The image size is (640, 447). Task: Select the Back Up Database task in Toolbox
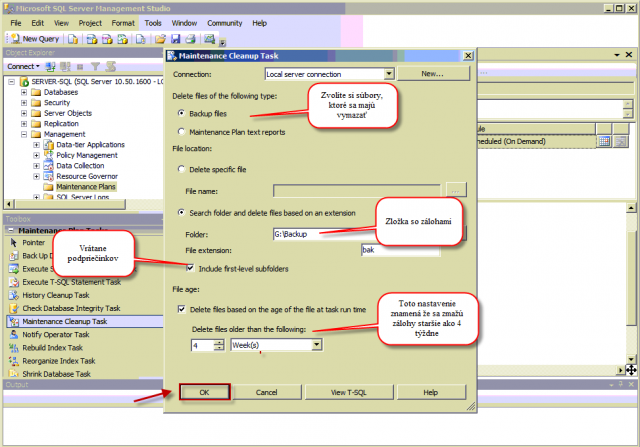29,256
